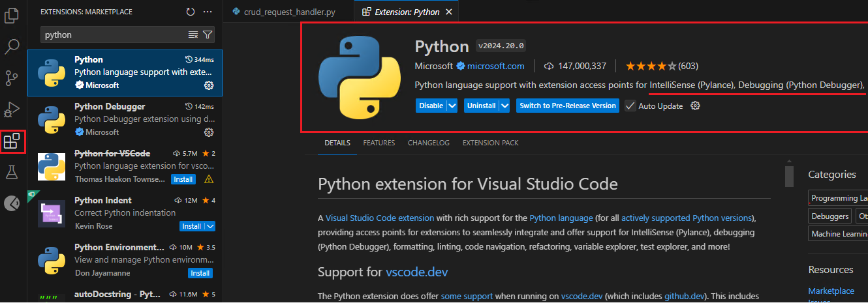Open manage gear for Python Debugger in list
Viewport: 868px width, 305px height.
[209, 132]
